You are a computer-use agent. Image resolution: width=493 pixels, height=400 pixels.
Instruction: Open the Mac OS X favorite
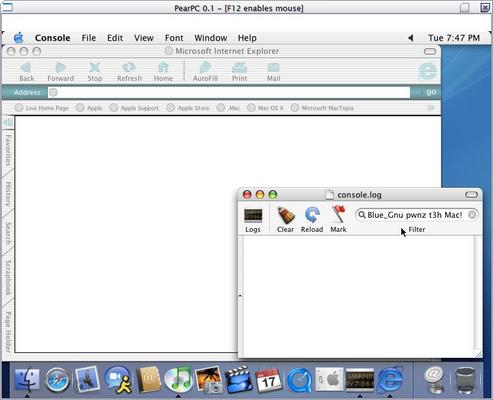click(265, 108)
